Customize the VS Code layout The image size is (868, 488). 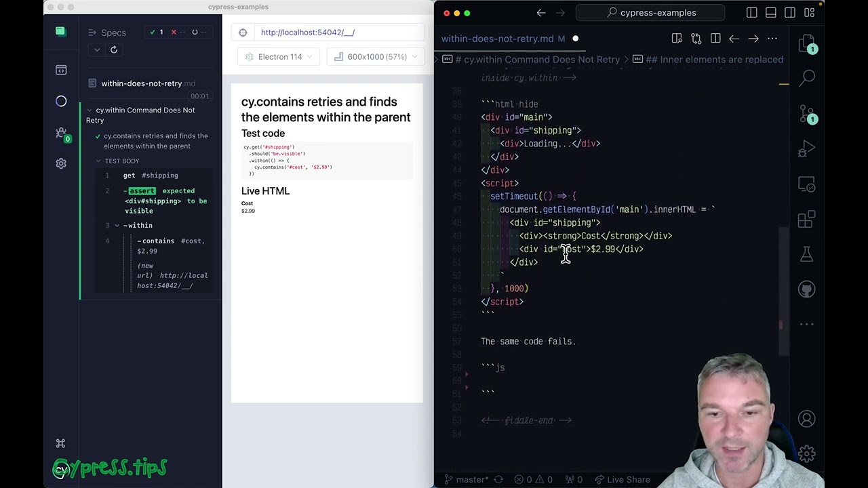click(x=809, y=13)
